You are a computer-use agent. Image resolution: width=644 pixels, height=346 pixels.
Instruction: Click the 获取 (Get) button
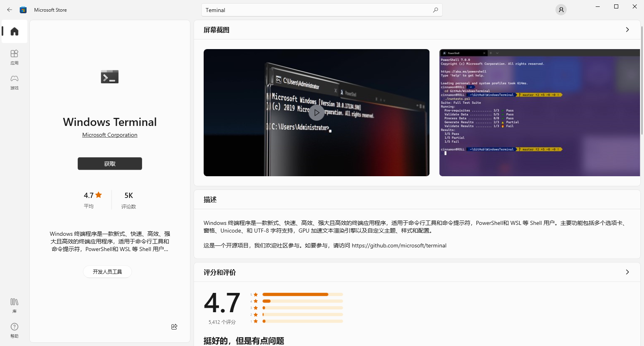[x=109, y=164]
